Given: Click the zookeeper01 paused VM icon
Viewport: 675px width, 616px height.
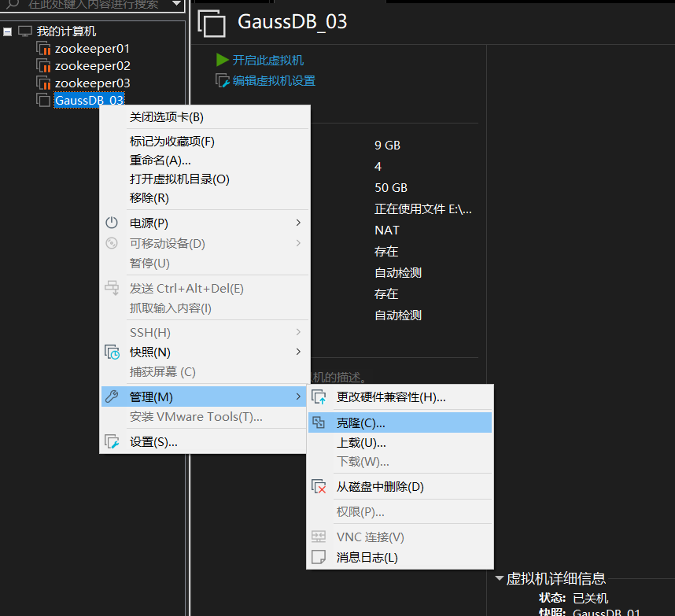Looking at the screenshot, I should tap(43, 49).
